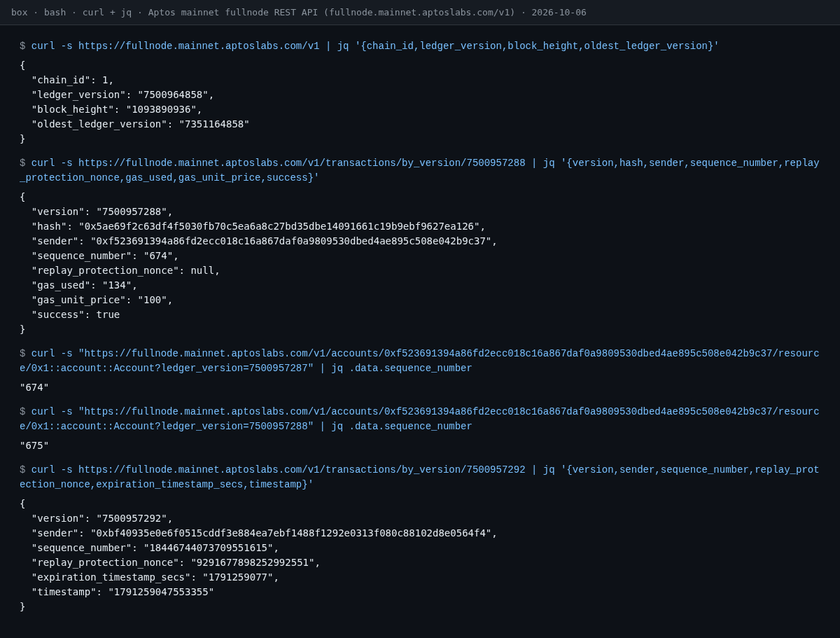Viewport: 840px width, 638px height.
Task: Click the standalone "674" output line
Action: 34,387
